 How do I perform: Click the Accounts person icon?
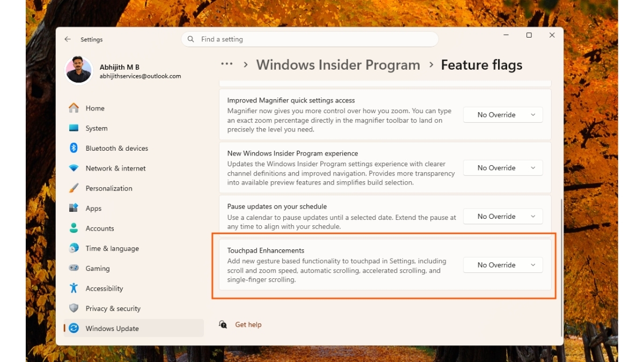74,228
